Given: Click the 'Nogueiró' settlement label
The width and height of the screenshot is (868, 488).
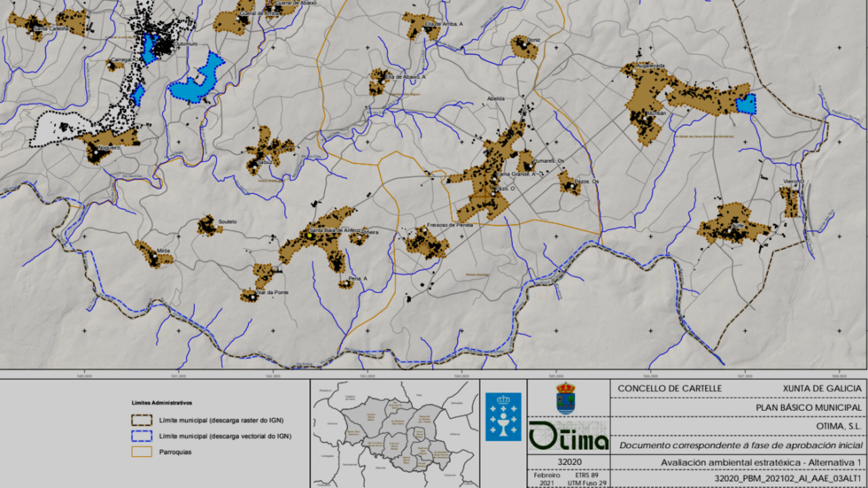Looking at the screenshot, I should coord(109,147).
